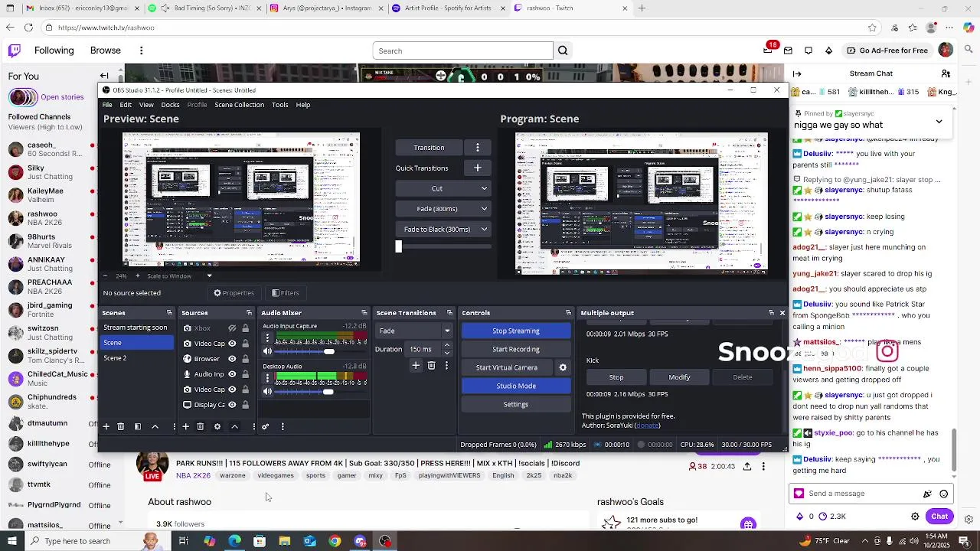The width and height of the screenshot is (980, 551).
Task: Open Twitch whispers envelope icon
Action: pyautogui.click(x=788, y=51)
